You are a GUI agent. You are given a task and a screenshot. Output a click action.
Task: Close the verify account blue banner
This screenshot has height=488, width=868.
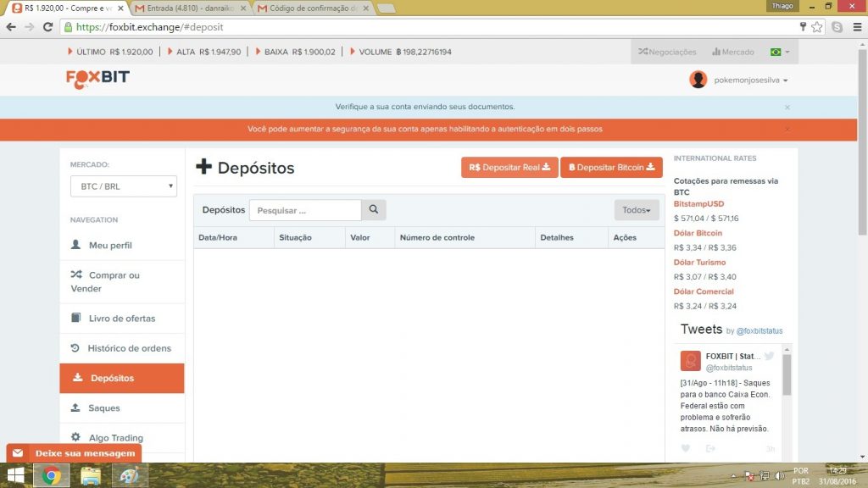pos(787,108)
